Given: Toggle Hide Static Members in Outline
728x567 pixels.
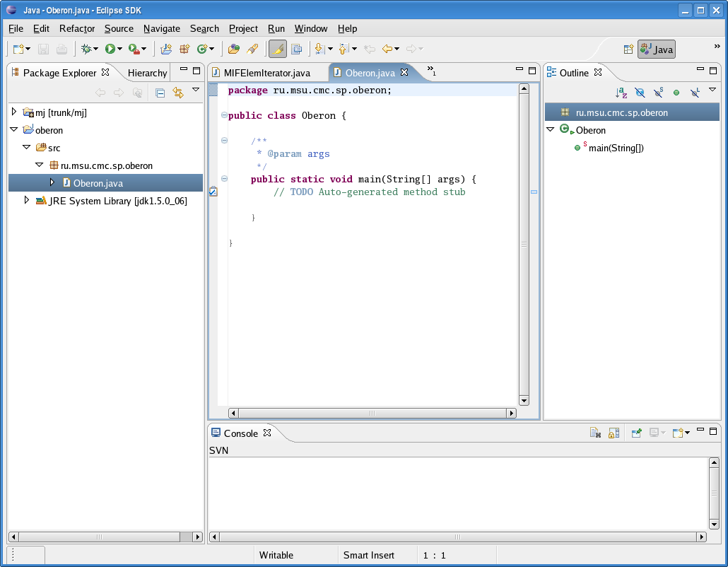Looking at the screenshot, I should click(658, 93).
